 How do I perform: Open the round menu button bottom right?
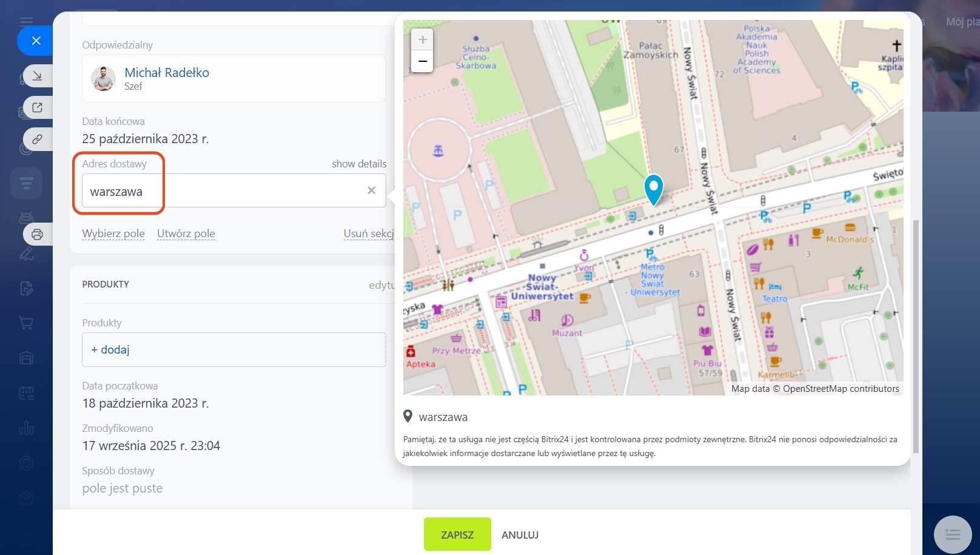coord(952,534)
